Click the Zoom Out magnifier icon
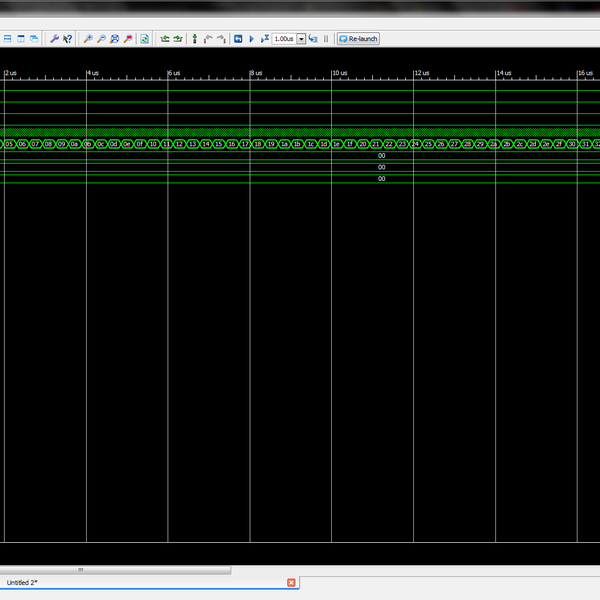The image size is (600, 600). click(101, 38)
